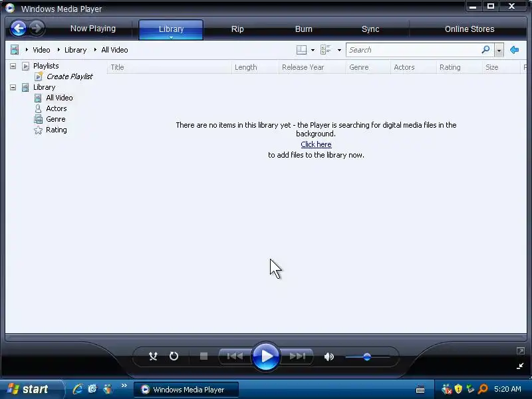Click the greyed forward navigation arrow
The image size is (532, 399).
(x=37, y=29)
